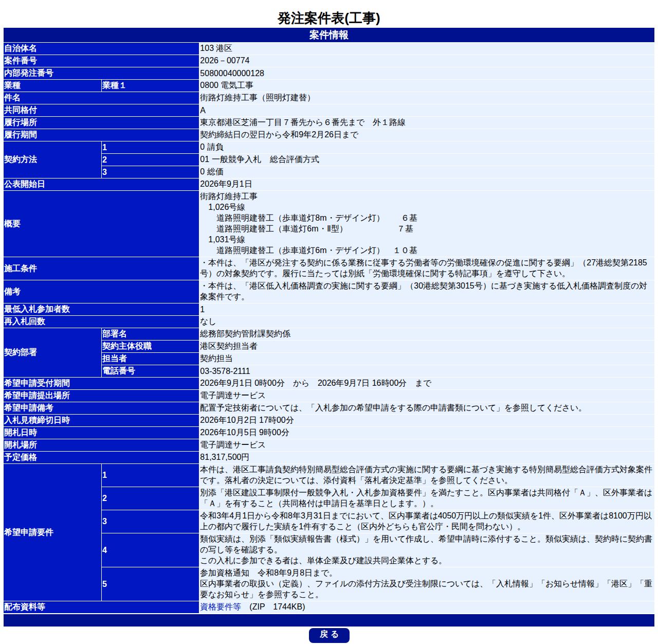Click the 車道灯6m・Ⅱ型 line in 概要
This screenshot has width=658, height=644.
[315, 229]
